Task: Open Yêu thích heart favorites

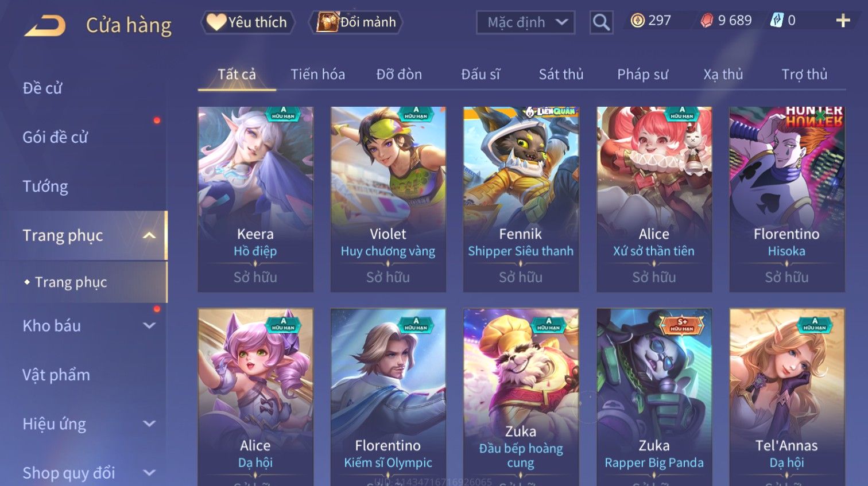Action: click(x=247, y=22)
